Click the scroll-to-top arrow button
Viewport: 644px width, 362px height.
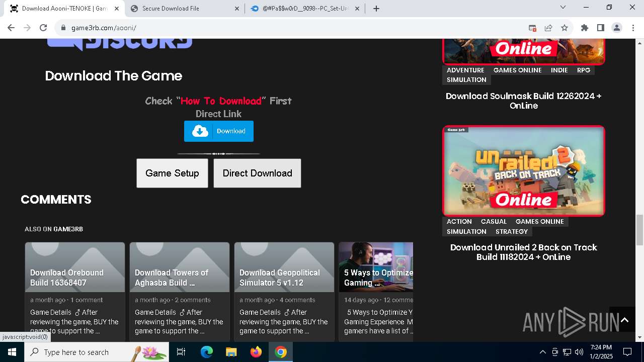tap(624, 320)
